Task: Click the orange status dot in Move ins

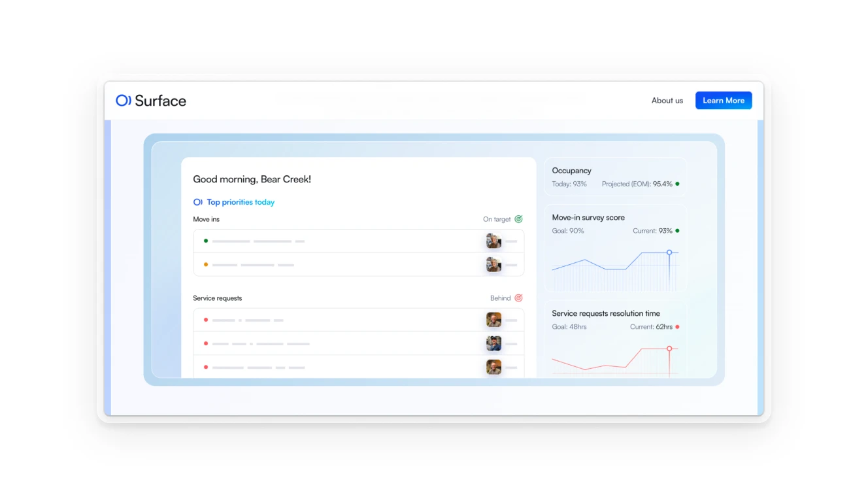Action: 206,264
